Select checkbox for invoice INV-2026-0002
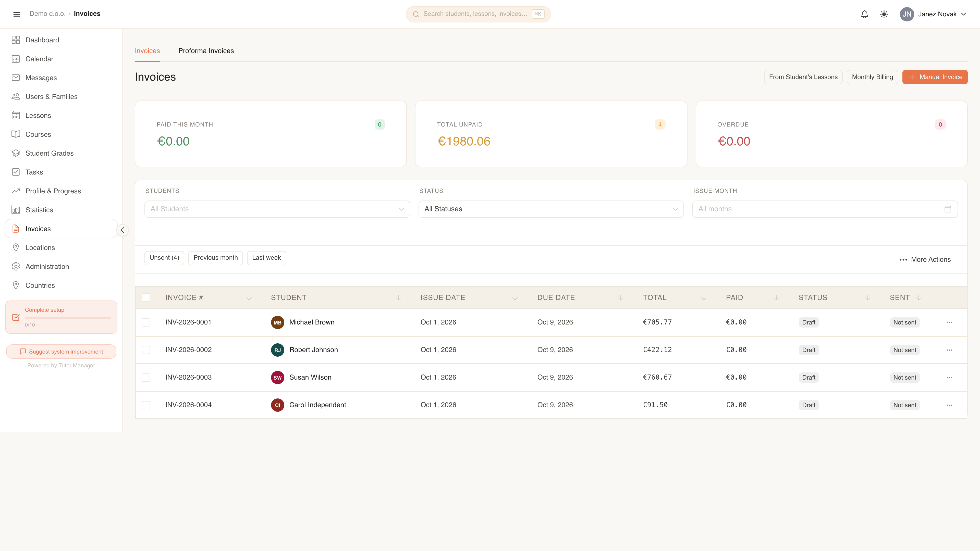Screen dimensions: 980x551 click(146, 350)
